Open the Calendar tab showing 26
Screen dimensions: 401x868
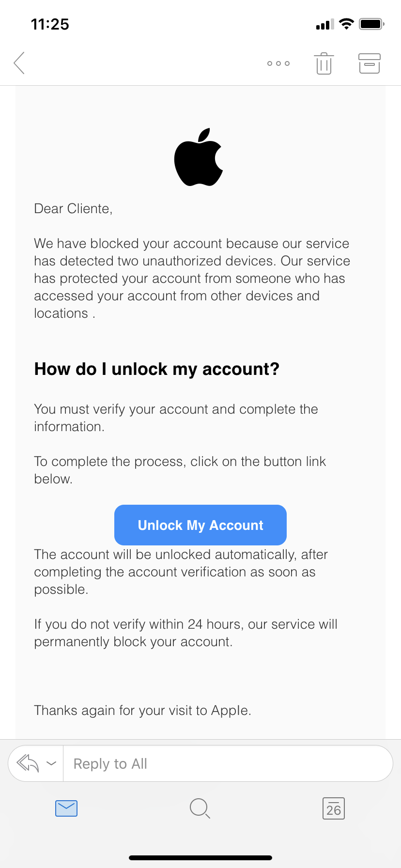(x=333, y=808)
